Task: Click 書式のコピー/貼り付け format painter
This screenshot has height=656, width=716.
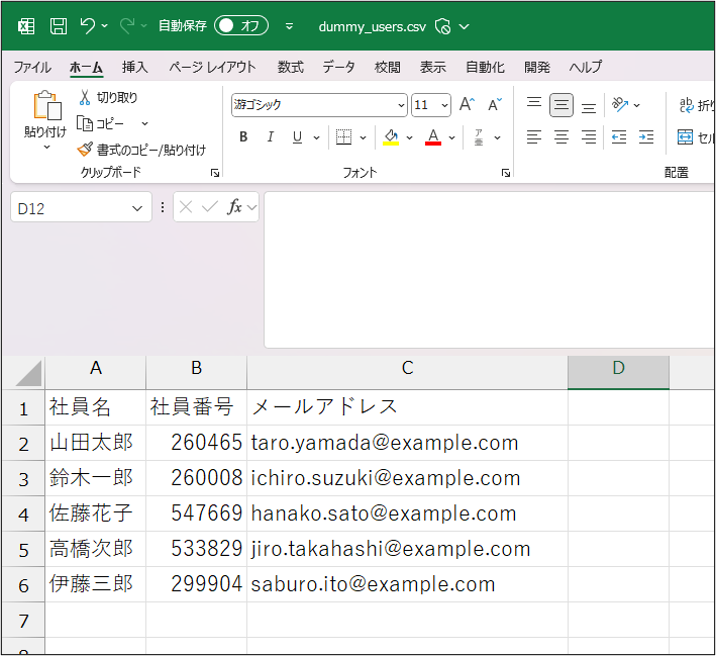Action: (142, 149)
